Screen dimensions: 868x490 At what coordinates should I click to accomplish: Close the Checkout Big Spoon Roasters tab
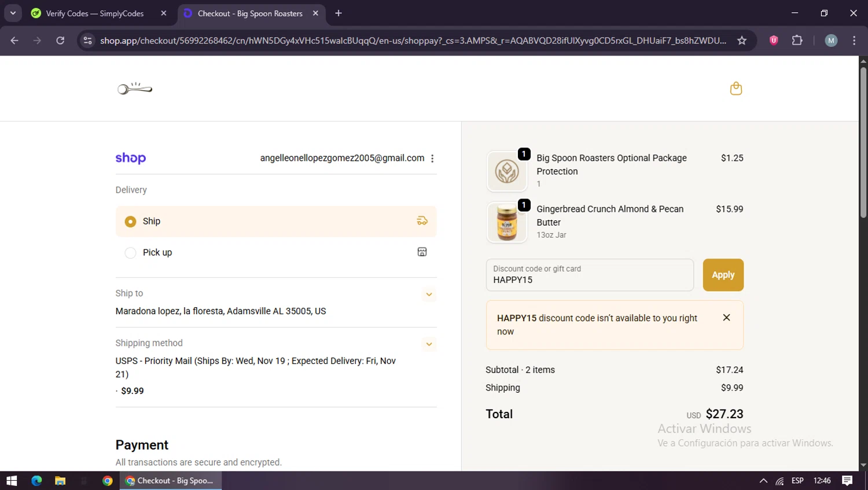(x=315, y=13)
